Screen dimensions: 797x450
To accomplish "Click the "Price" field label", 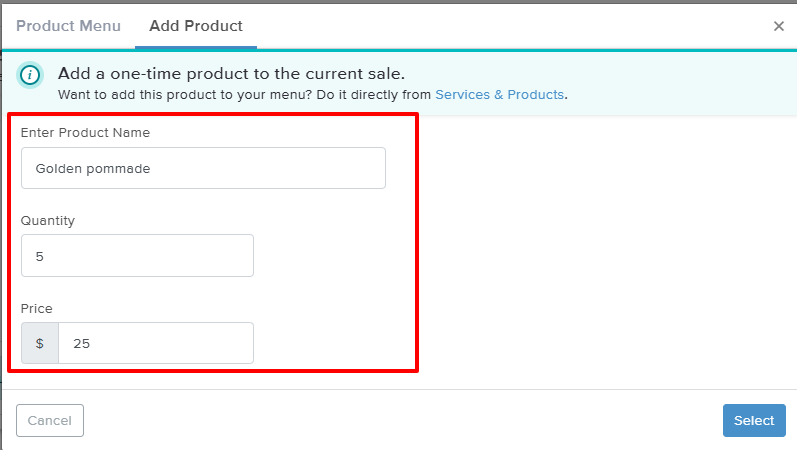I will [37, 308].
